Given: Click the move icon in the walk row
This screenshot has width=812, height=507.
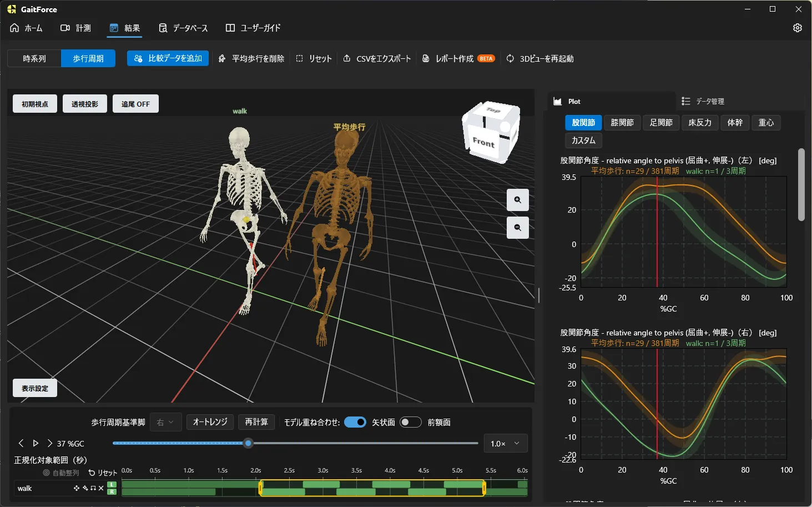Looking at the screenshot, I should coord(76,488).
